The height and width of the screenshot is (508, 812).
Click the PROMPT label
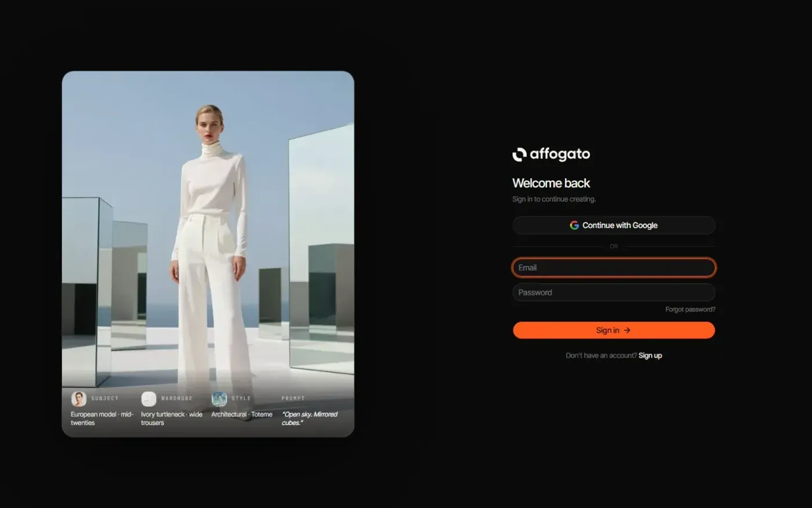pos(293,398)
